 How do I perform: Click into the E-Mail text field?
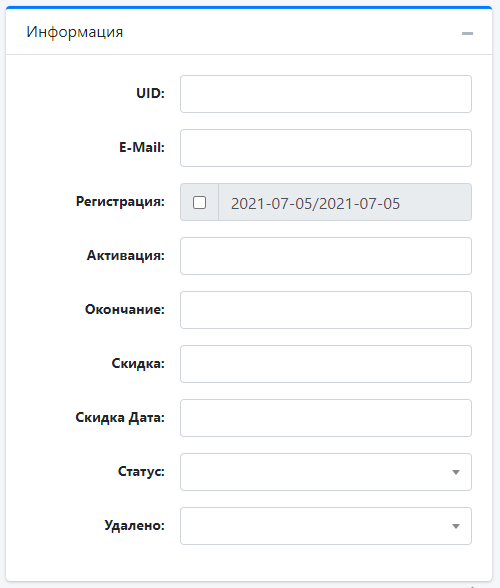tap(326, 148)
